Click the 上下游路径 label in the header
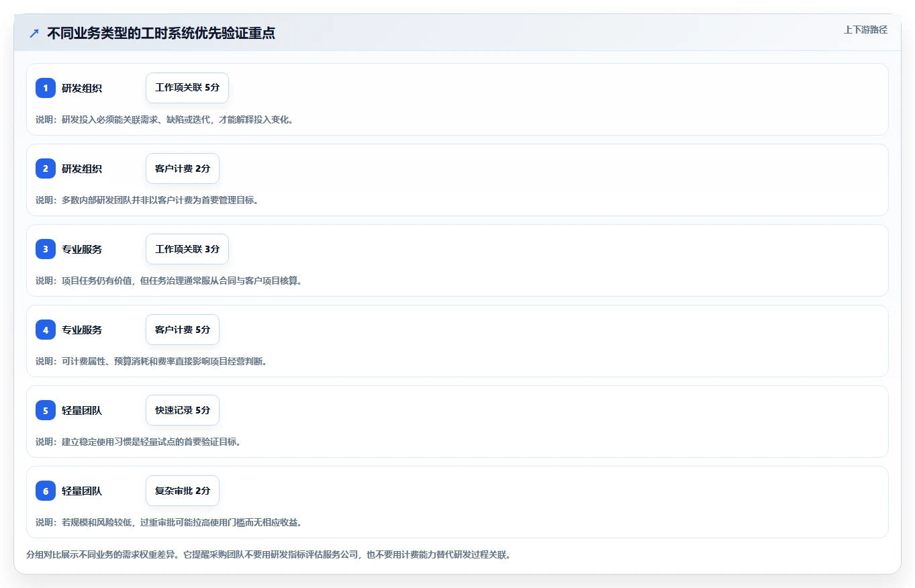The width and height of the screenshot is (915, 588). [865, 30]
